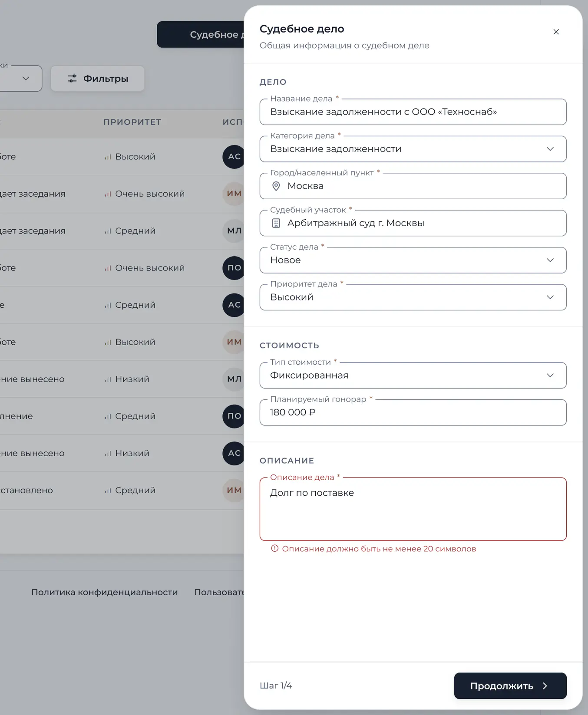Click the error warning icon below description

[x=274, y=548]
